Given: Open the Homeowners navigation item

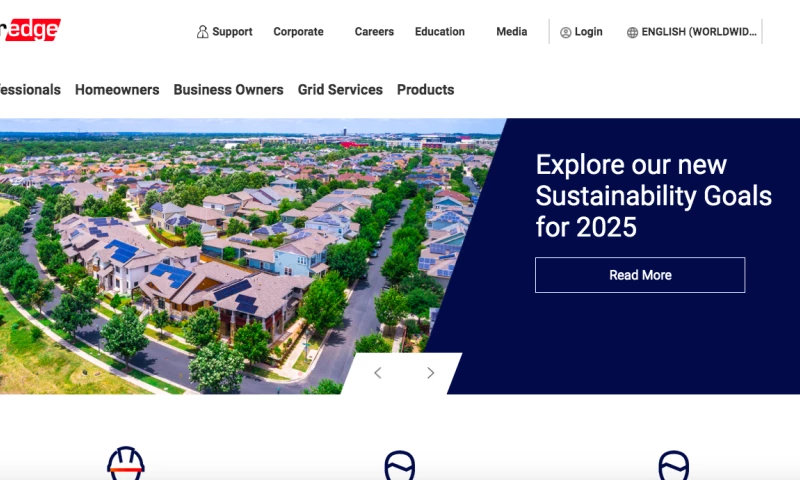Looking at the screenshot, I should (x=117, y=90).
